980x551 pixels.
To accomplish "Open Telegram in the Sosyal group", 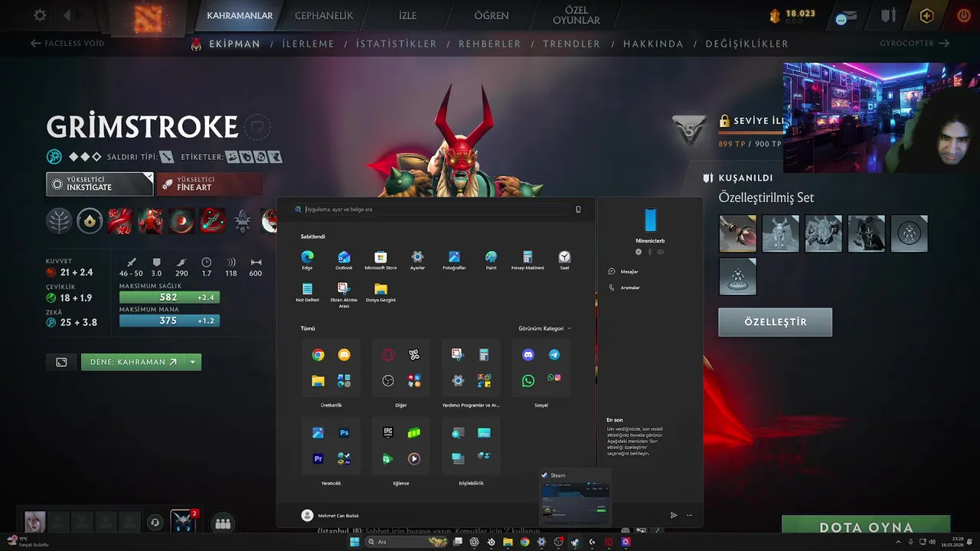I will [554, 355].
